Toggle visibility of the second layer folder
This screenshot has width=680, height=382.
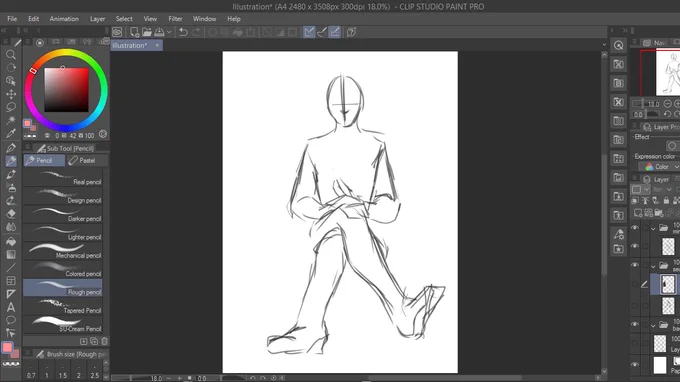[635, 265]
